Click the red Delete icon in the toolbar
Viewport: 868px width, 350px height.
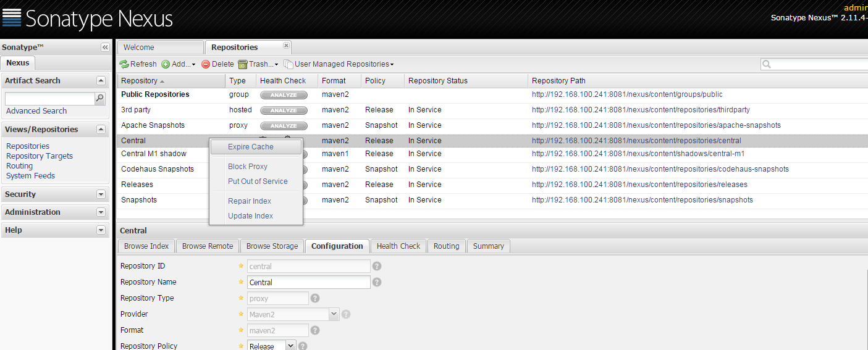(x=206, y=64)
